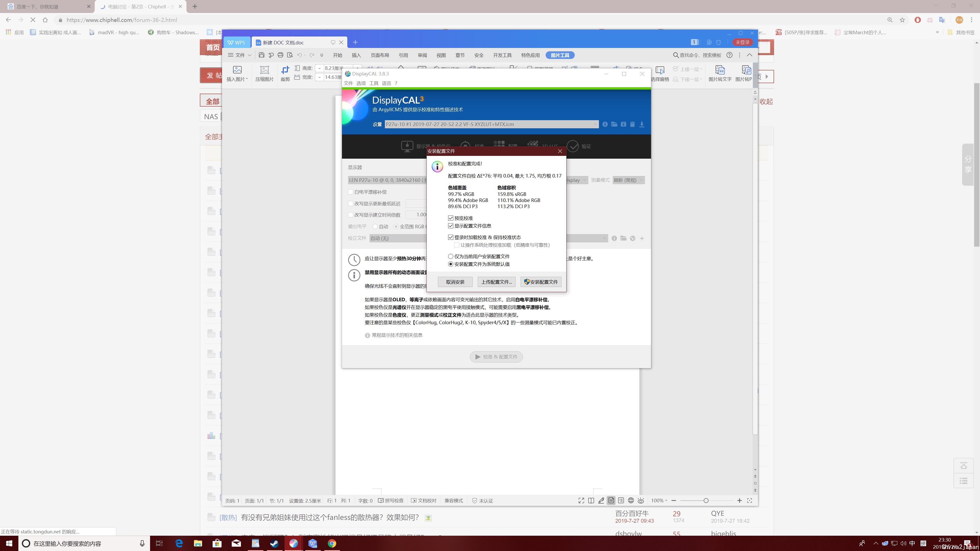Click the outline view icon in WPS status bar
Image resolution: width=980 pixels, height=551 pixels.
621,501
